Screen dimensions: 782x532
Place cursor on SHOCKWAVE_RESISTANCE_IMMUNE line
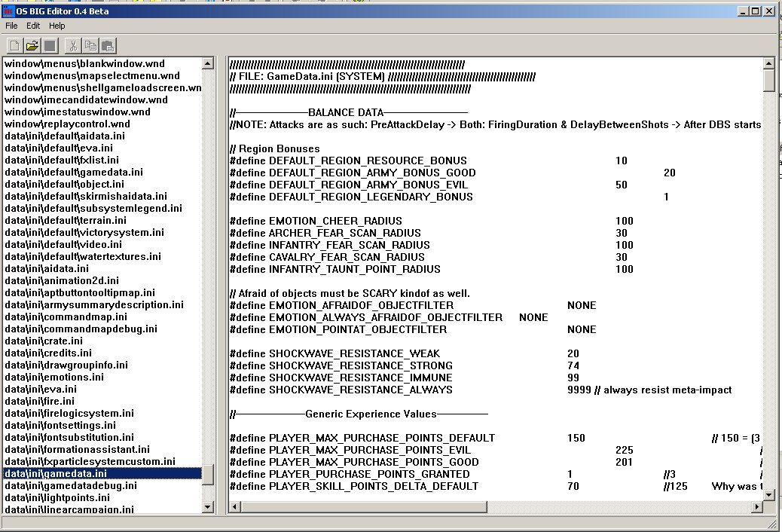pyautogui.click(x=360, y=378)
